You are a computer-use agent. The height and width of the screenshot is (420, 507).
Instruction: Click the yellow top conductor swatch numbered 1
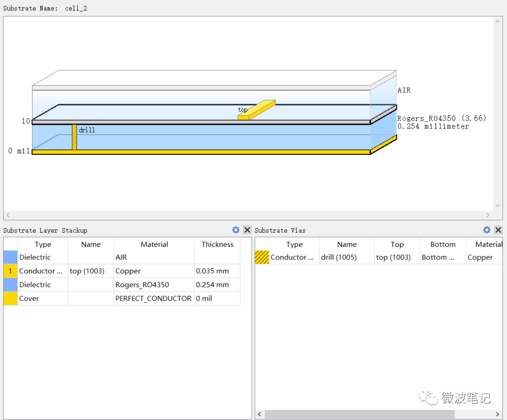tap(10, 271)
